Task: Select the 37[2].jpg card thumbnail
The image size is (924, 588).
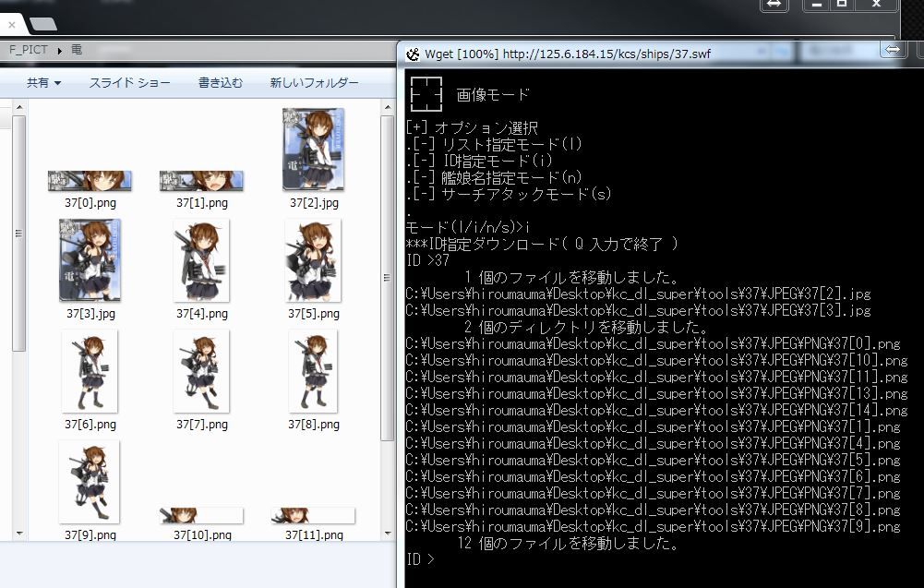Action: pyautogui.click(x=313, y=149)
